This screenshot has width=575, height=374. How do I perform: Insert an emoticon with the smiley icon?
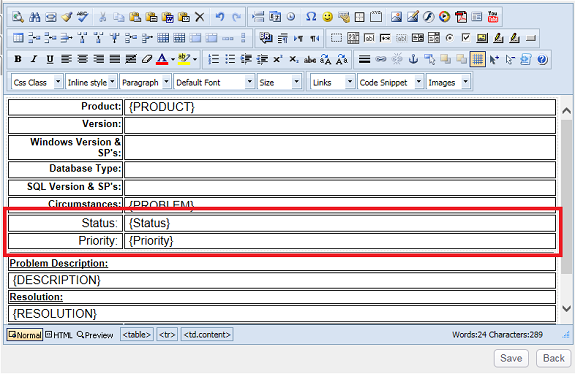tap(327, 17)
